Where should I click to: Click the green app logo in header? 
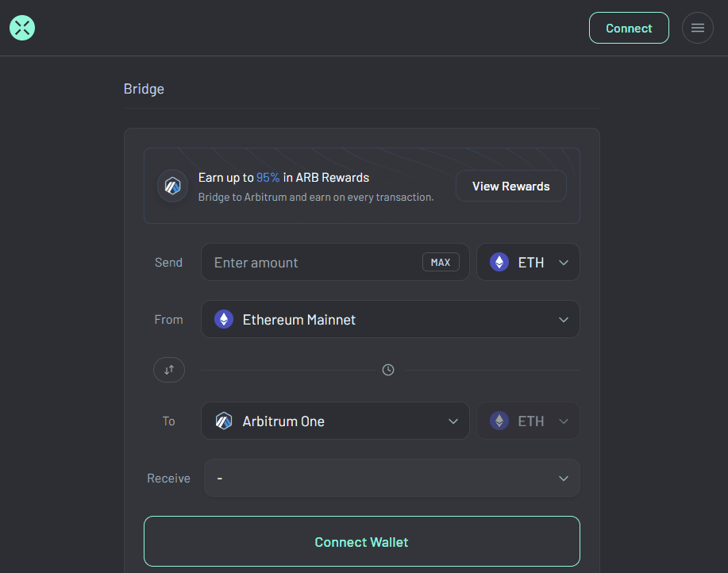22,28
